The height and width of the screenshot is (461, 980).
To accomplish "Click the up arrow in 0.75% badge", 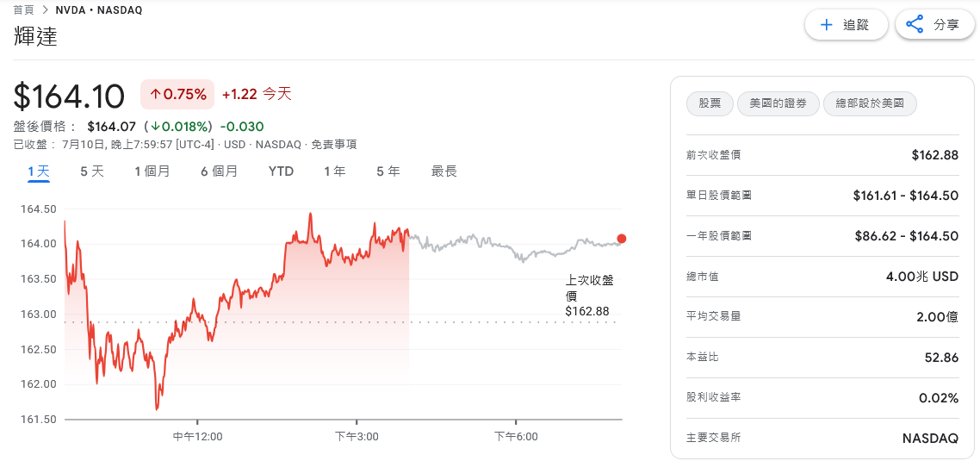I will click(154, 95).
